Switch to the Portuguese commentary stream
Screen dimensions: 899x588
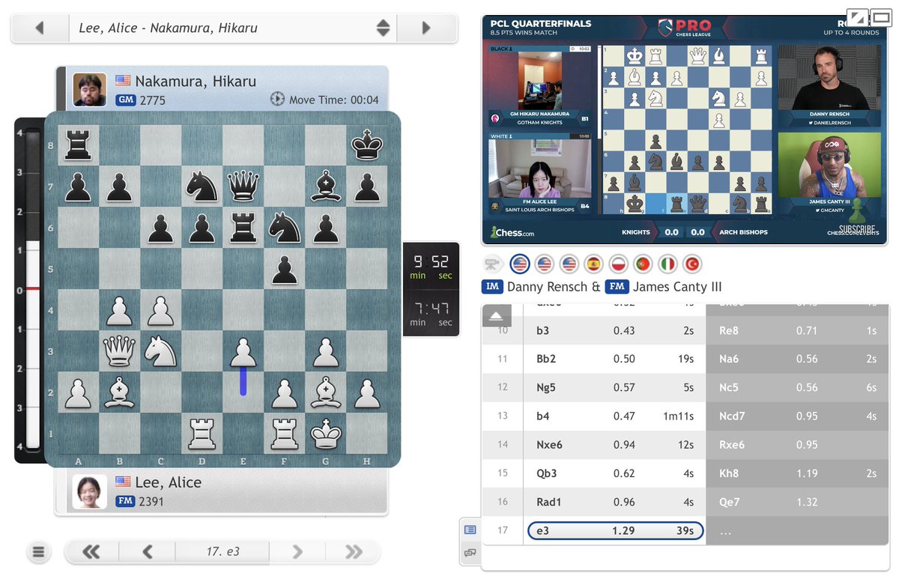pos(644,264)
